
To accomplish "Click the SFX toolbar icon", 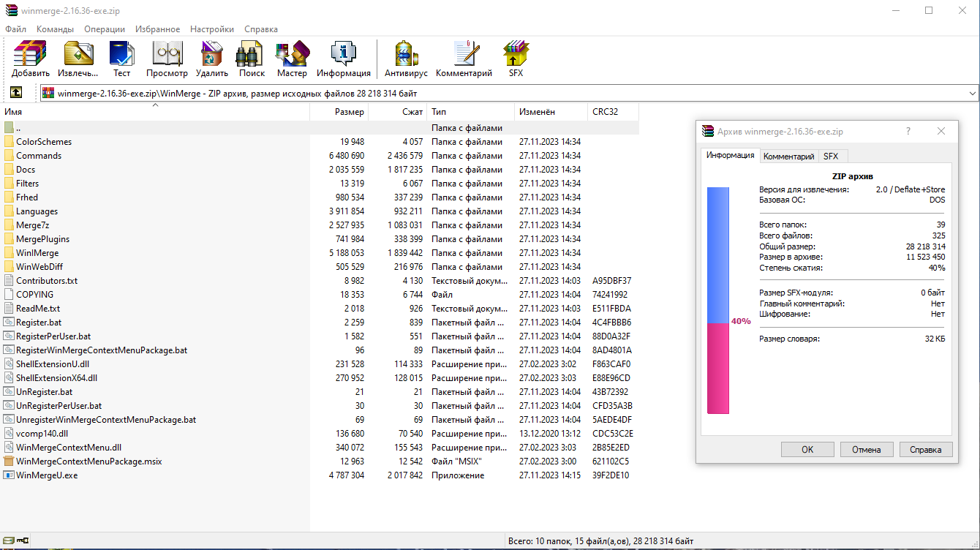I will (516, 53).
